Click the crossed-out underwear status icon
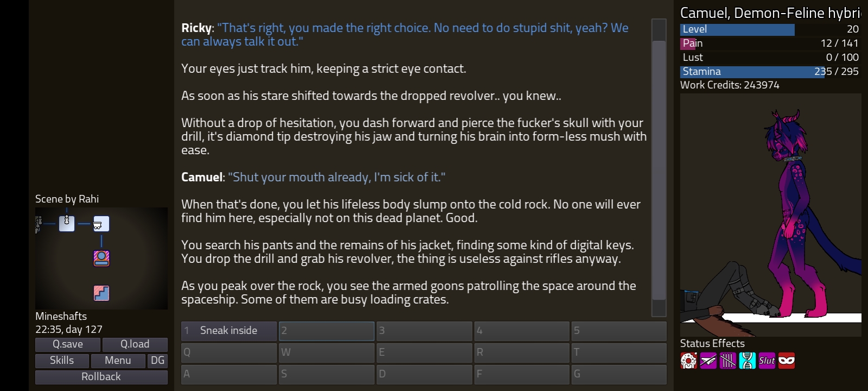Image resolution: width=868 pixels, height=391 pixels. pyautogui.click(x=709, y=361)
